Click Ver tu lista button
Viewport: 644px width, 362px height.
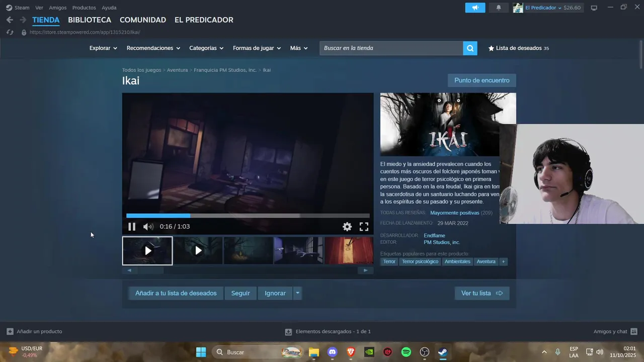482,293
